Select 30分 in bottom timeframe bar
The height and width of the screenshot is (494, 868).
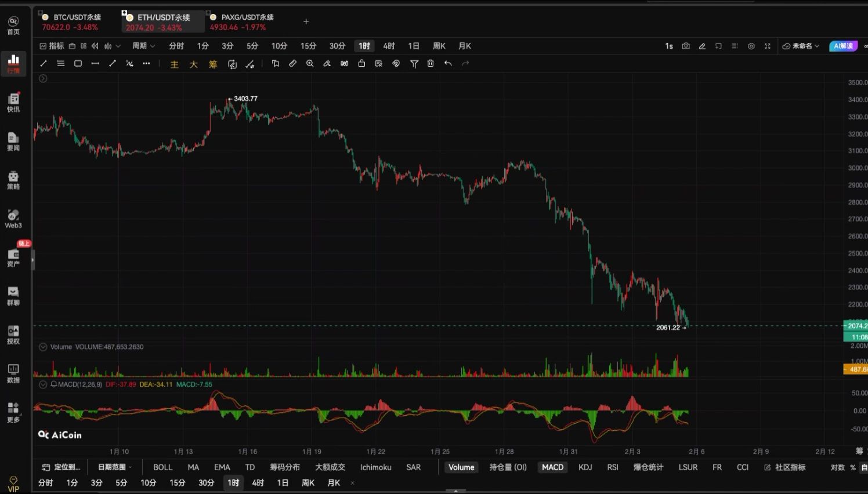point(207,483)
